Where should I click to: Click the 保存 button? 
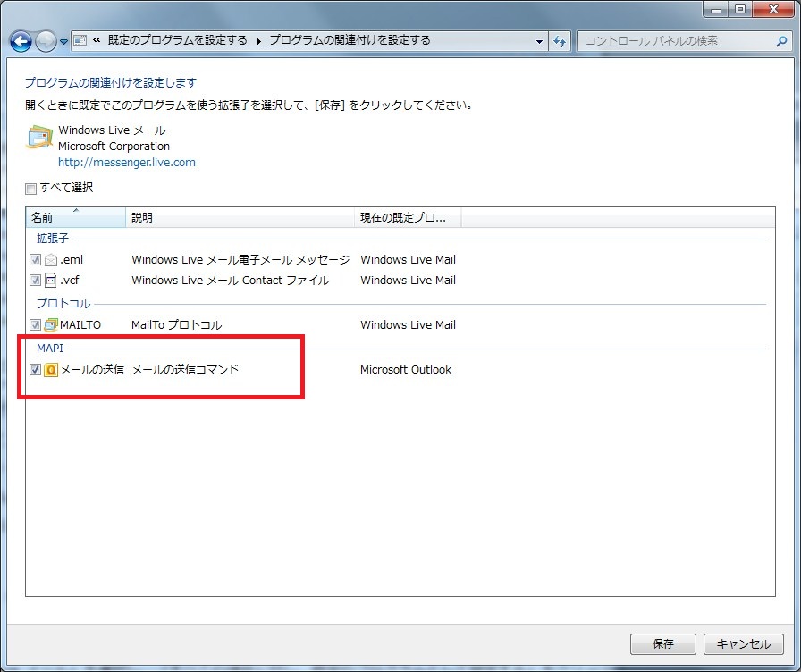[x=662, y=644]
